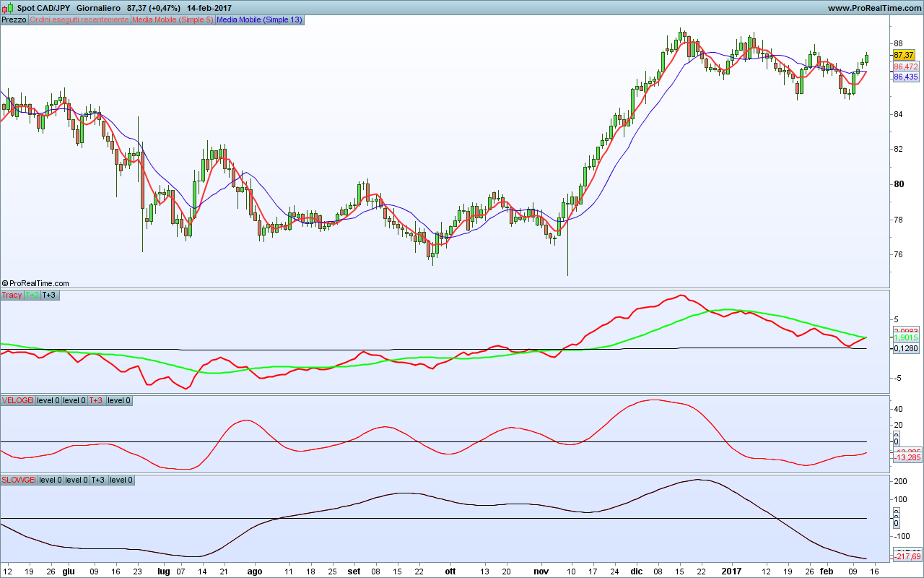Click the T+3 label in the Tracy panel
This screenshot has height=578, width=924.
point(49,295)
